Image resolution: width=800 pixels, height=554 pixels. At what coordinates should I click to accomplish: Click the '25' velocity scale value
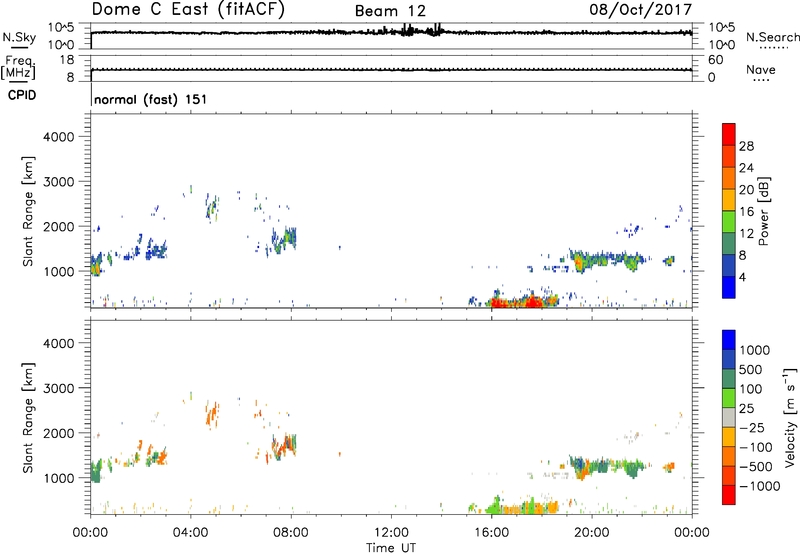746,409
